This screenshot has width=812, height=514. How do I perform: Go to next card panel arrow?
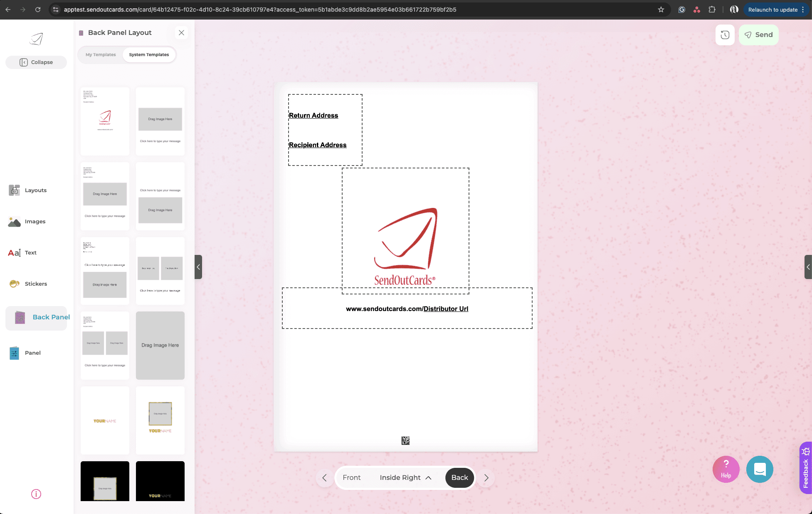pyautogui.click(x=486, y=478)
